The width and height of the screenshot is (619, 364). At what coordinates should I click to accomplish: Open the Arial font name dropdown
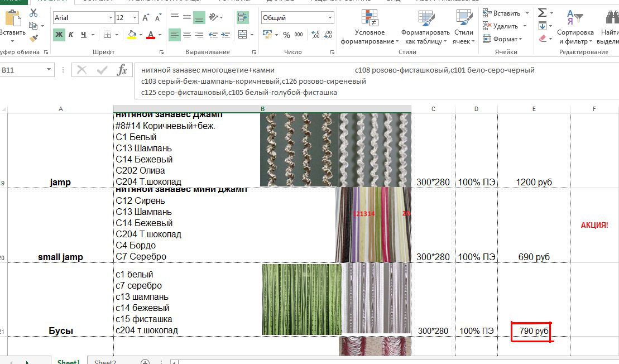pos(111,18)
